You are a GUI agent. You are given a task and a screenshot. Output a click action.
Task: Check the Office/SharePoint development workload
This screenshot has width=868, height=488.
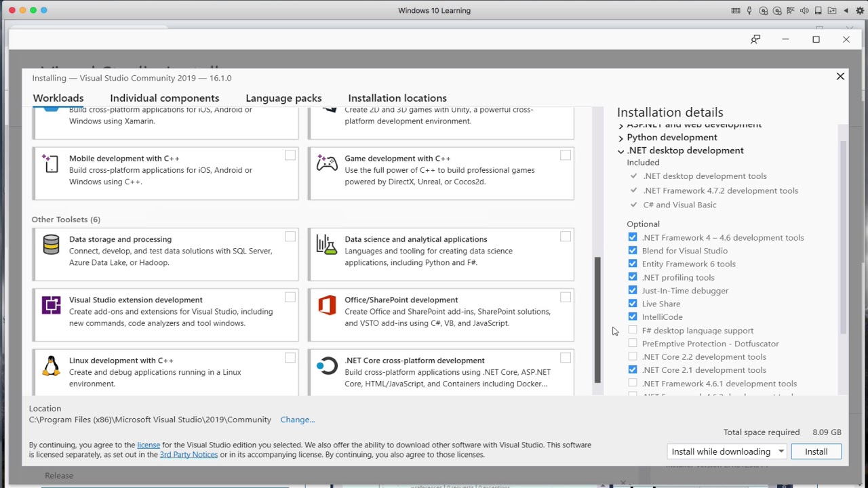(x=566, y=297)
